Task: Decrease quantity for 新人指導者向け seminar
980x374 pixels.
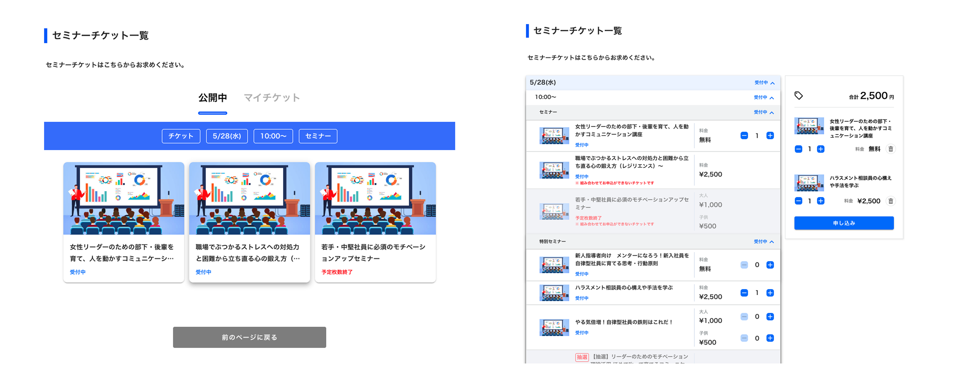Action: click(744, 265)
